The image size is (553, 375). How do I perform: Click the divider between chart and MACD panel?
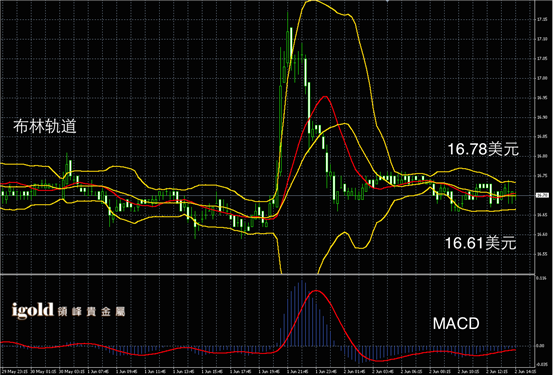click(x=268, y=274)
